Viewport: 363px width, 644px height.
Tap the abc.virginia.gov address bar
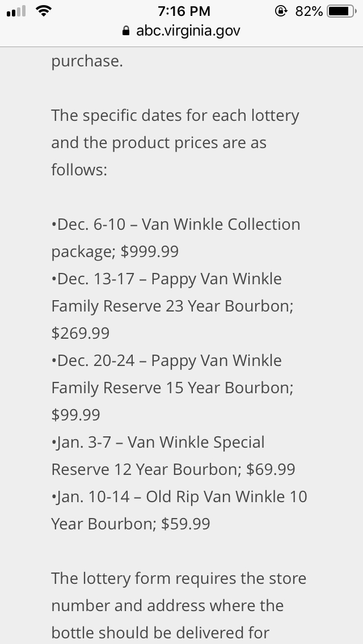[181, 31]
